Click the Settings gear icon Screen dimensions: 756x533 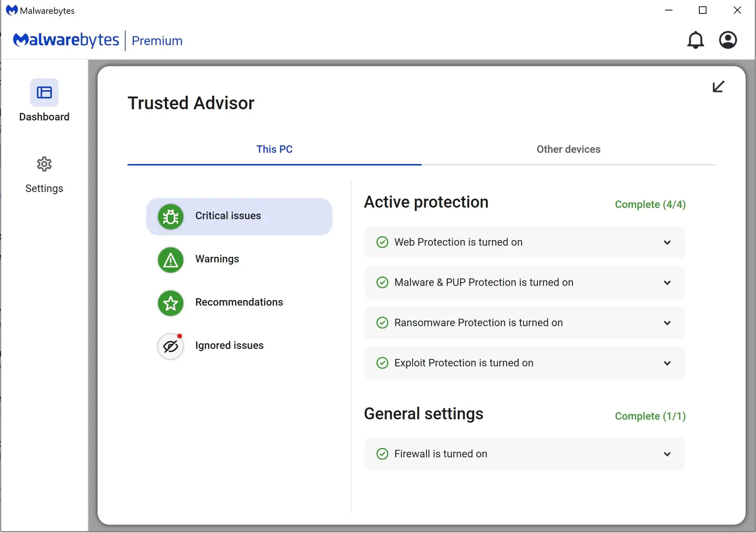pos(44,164)
